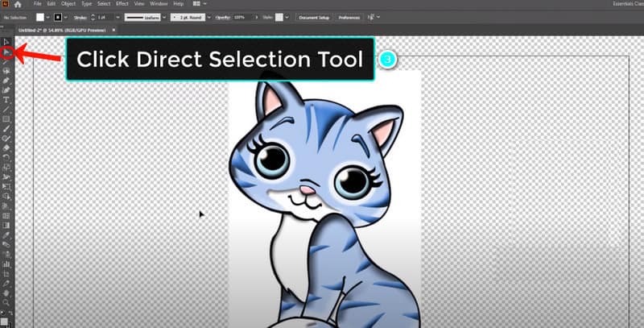Screen dimensions: 644x328
Task: Choose the Eyedropper tool
Action: pyautogui.click(x=6, y=235)
